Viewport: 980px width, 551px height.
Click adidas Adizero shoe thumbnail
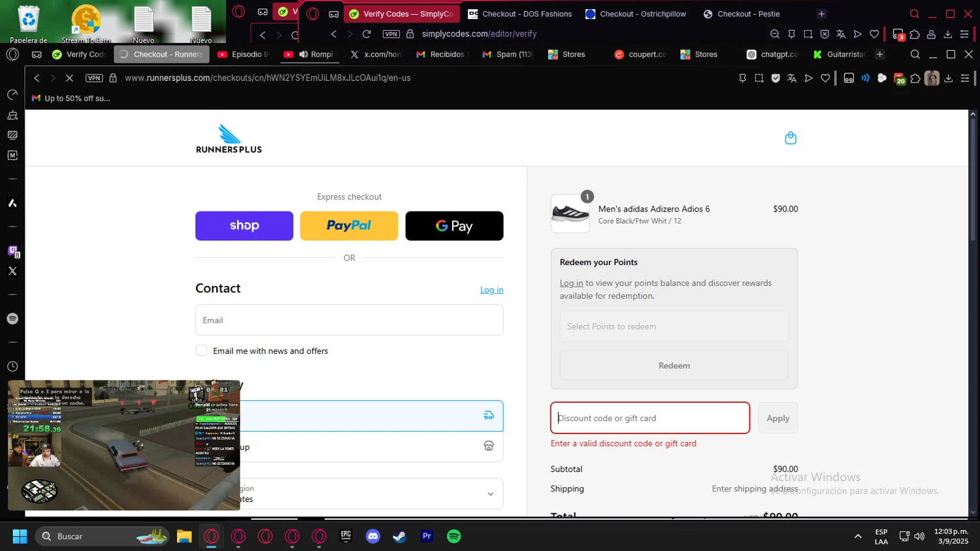(570, 213)
